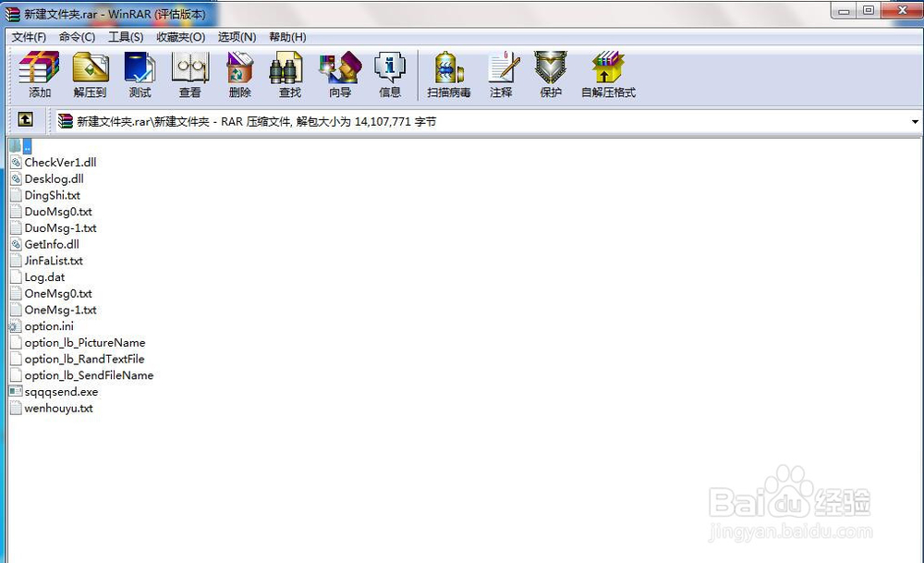Minimize the WinRAR window

click(844, 10)
